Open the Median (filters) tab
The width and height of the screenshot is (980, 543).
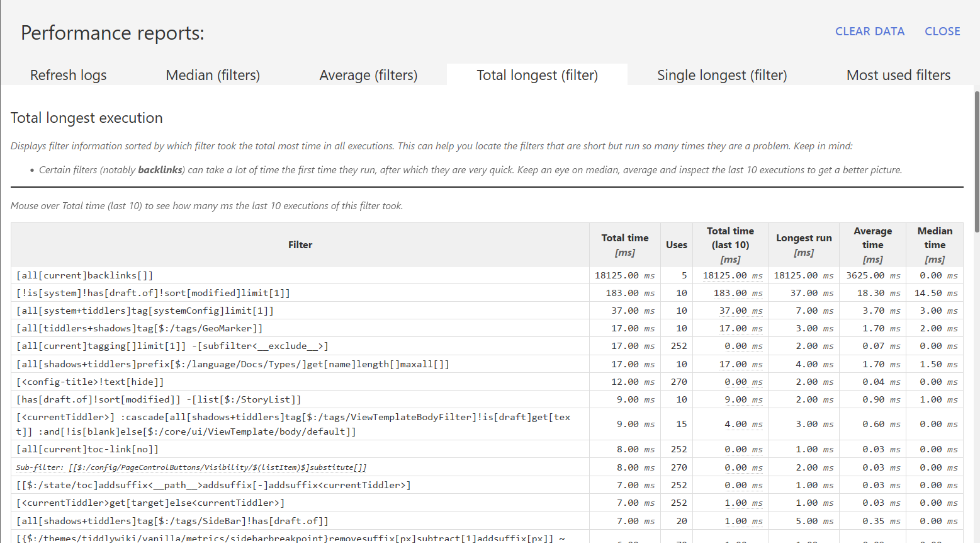click(x=213, y=75)
